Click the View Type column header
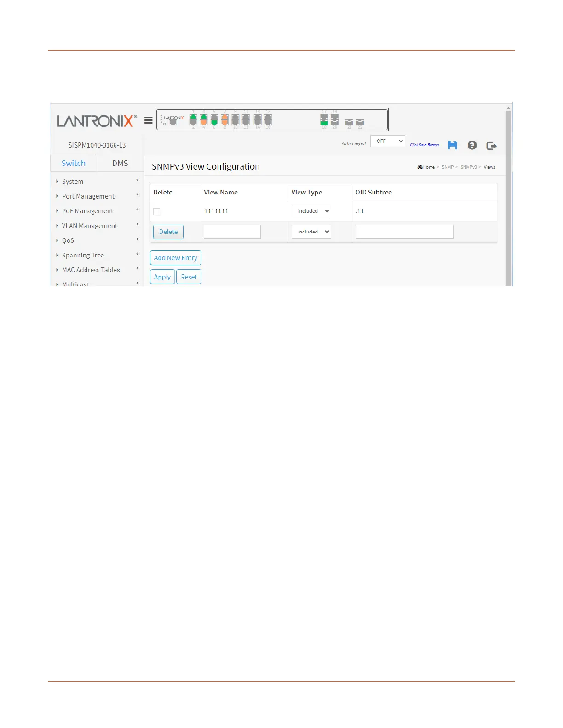Image resolution: width=563 pixels, height=728 pixels. (x=307, y=193)
